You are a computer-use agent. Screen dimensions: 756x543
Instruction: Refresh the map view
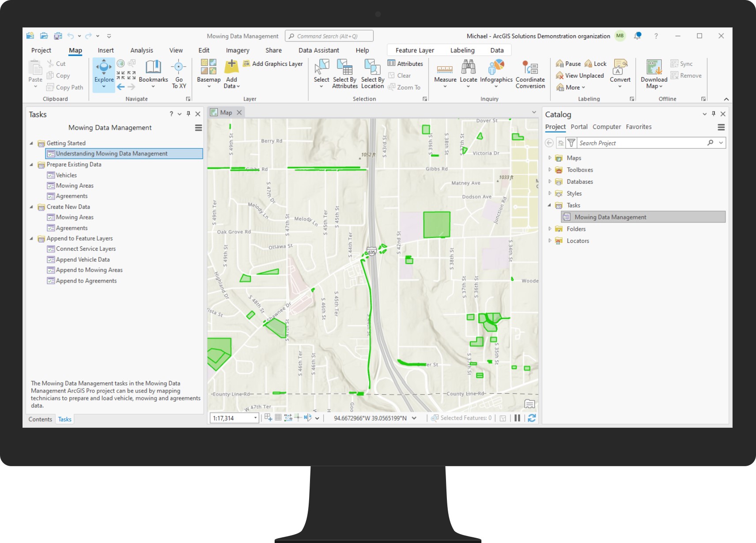[x=532, y=418]
